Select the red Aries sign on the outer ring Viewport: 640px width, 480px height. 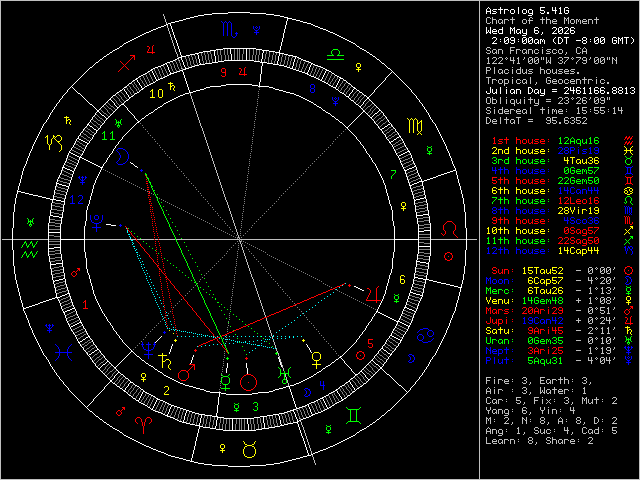tap(144, 425)
